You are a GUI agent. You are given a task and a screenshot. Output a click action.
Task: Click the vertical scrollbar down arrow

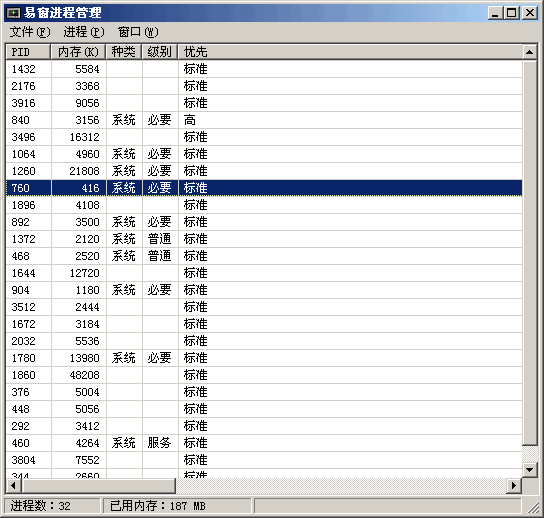coord(529,470)
